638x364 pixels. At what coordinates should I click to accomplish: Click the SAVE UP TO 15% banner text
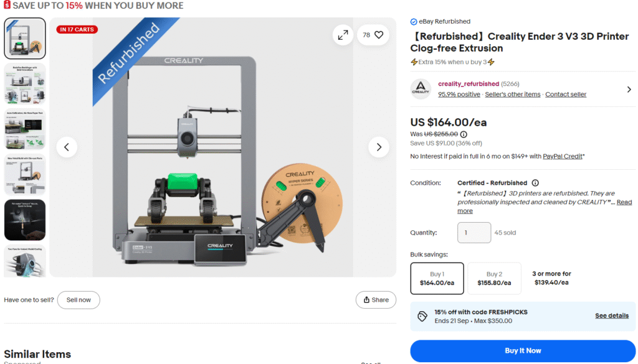click(98, 6)
